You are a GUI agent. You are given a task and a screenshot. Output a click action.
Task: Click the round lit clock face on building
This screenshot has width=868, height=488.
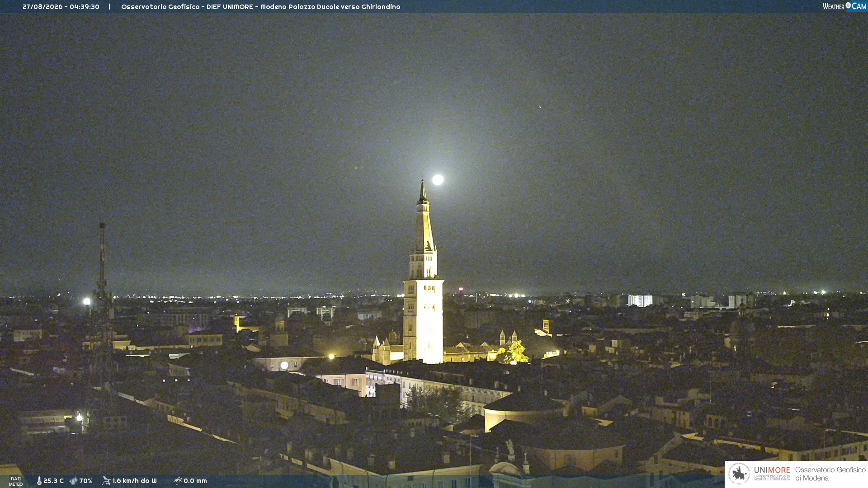tap(284, 365)
